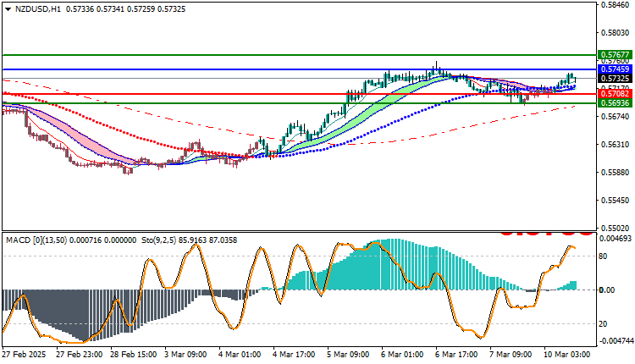Select the 4 Mar 17:00 time axis label
635x364 pixels.
click(294, 355)
